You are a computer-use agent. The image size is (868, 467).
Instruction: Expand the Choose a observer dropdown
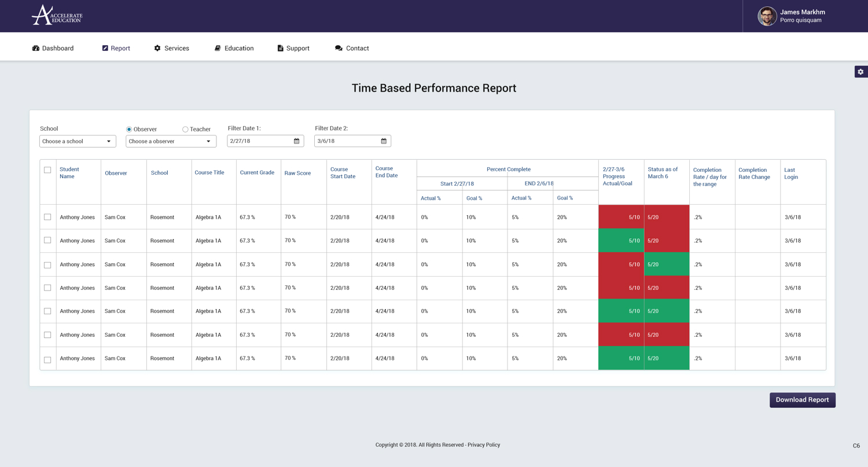pyautogui.click(x=171, y=141)
